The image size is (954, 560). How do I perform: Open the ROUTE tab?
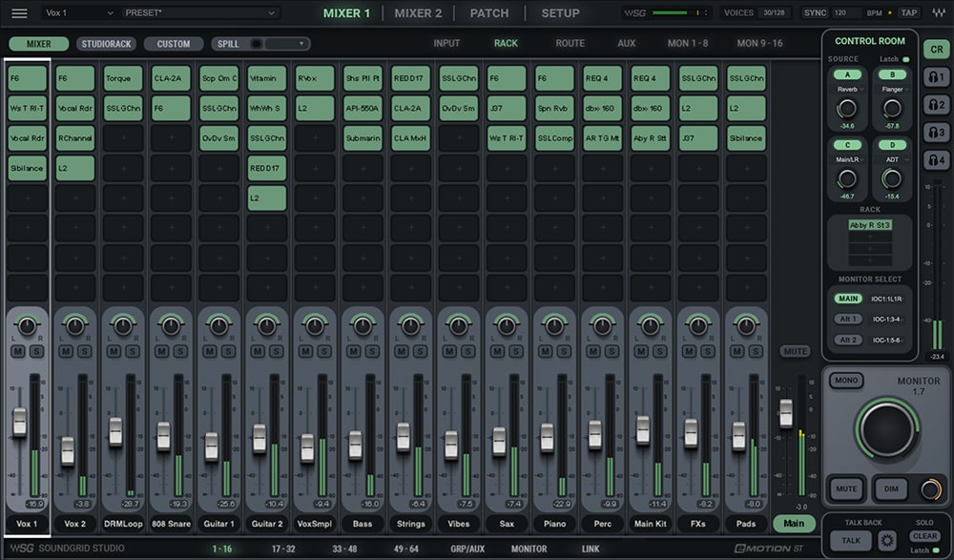[569, 43]
